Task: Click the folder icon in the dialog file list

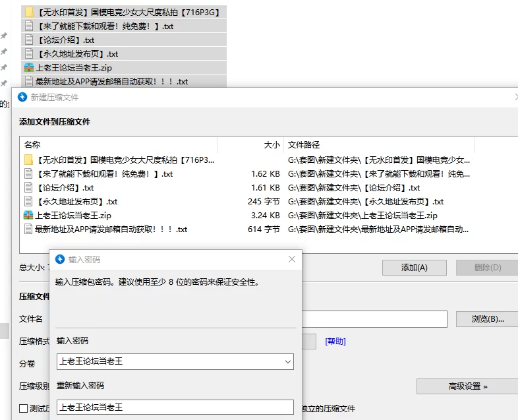Action: 29,160
